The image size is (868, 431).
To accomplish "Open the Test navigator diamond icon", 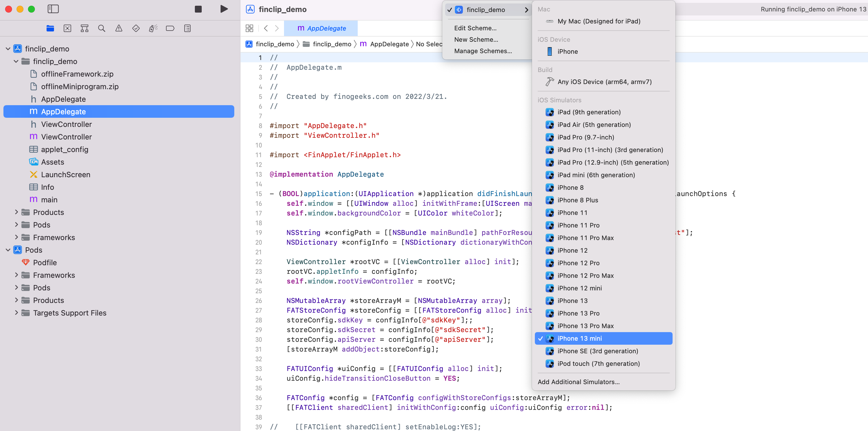I will (136, 28).
